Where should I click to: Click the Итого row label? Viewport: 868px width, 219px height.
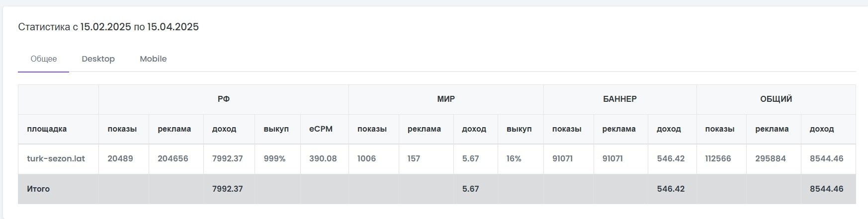38,189
